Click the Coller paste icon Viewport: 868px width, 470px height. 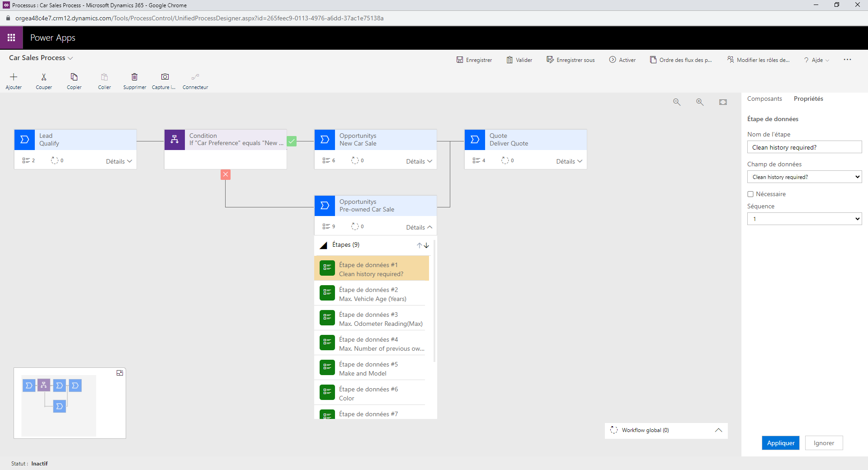104,77
